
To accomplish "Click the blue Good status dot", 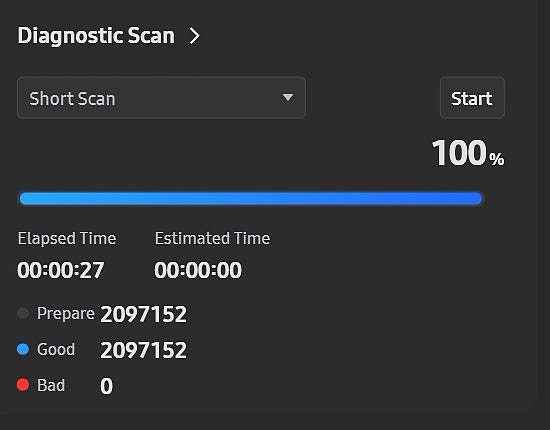I will [x=23, y=349].
